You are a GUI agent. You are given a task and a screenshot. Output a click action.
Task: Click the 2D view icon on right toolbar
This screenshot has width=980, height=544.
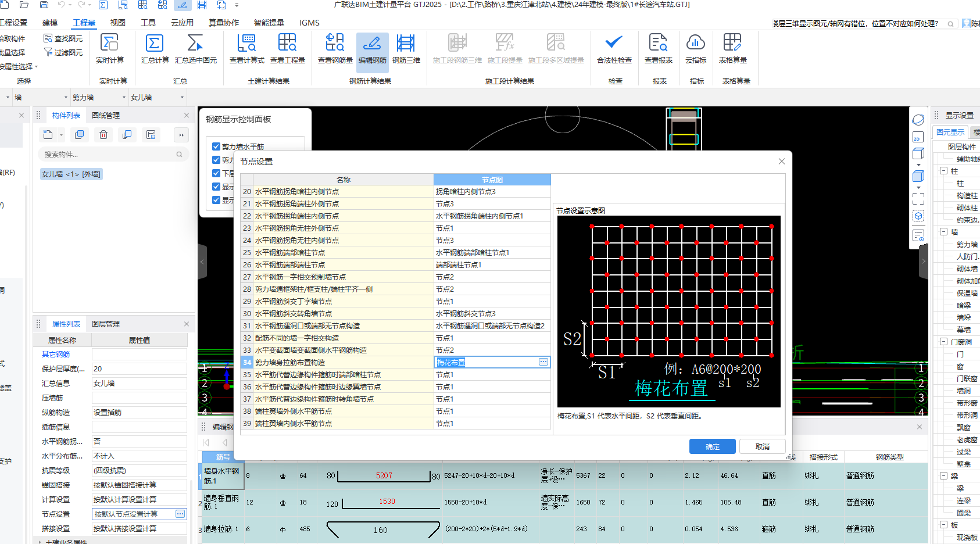point(918,137)
